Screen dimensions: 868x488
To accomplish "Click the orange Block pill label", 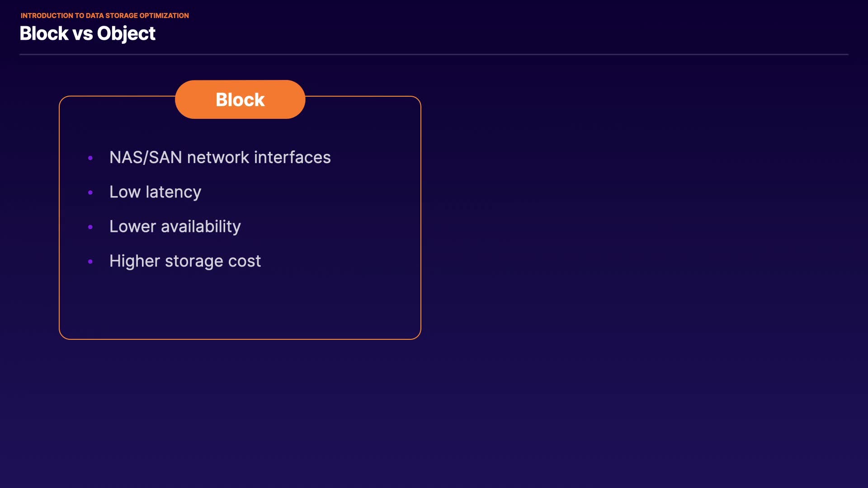I will tap(240, 99).
